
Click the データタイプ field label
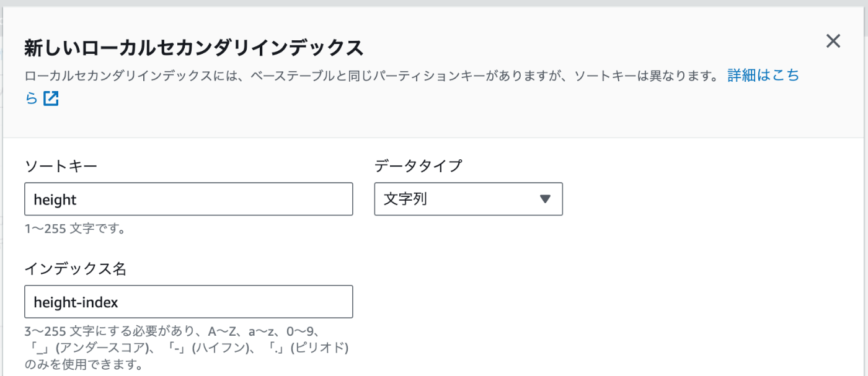coord(418,165)
